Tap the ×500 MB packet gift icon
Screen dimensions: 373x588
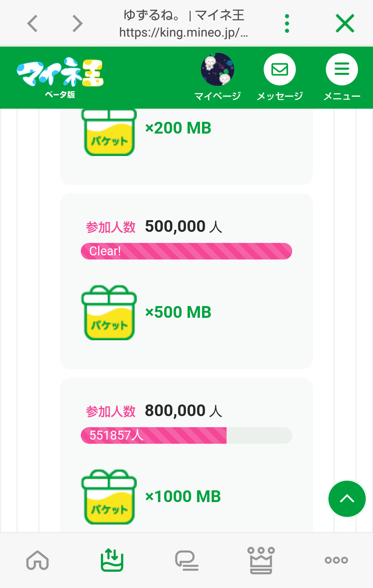(x=109, y=313)
